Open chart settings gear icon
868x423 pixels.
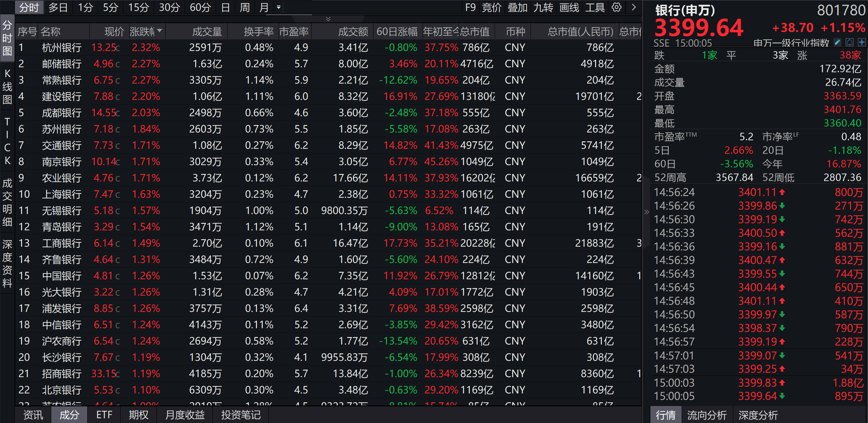[x=616, y=7]
